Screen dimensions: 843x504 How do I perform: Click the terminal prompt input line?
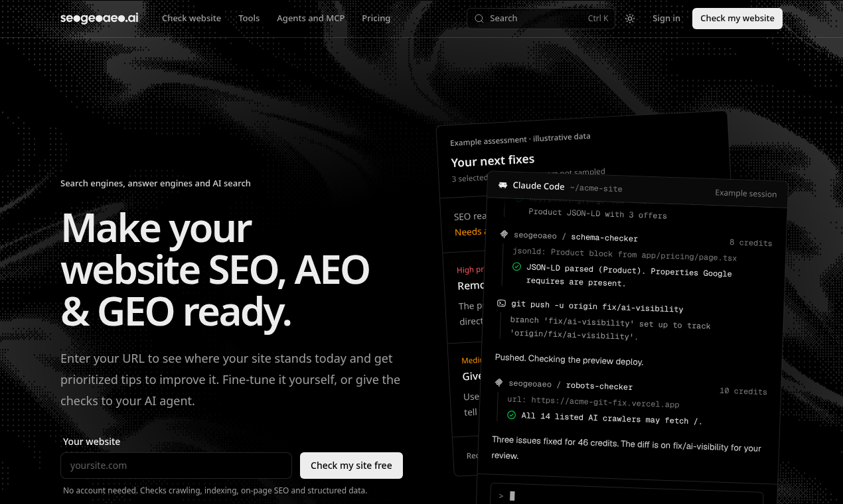pyautogui.click(x=627, y=496)
